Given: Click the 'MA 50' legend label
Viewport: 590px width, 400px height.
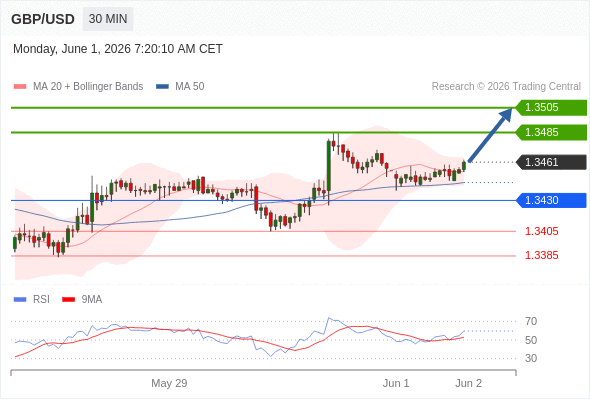Looking at the screenshot, I should pos(190,87).
